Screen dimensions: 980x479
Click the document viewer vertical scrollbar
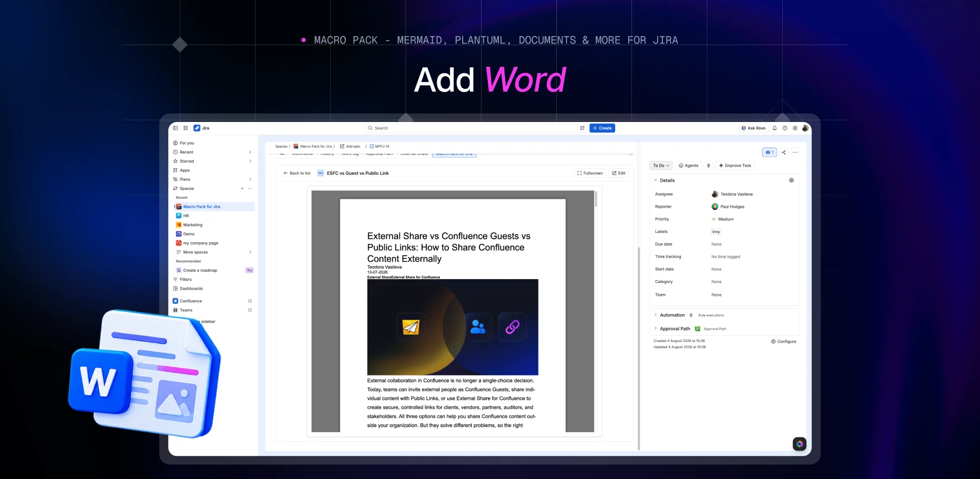(x=596, y=199)
